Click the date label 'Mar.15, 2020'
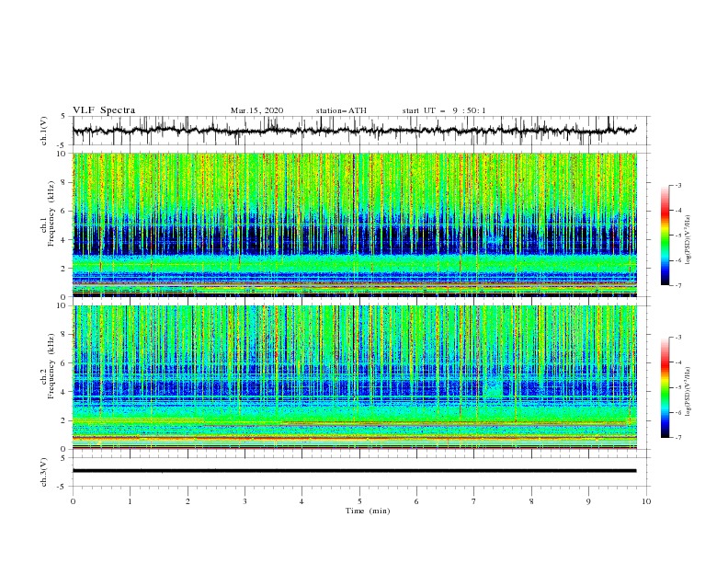The width and height of the screenshot is (728, 563). click(256, 110)
